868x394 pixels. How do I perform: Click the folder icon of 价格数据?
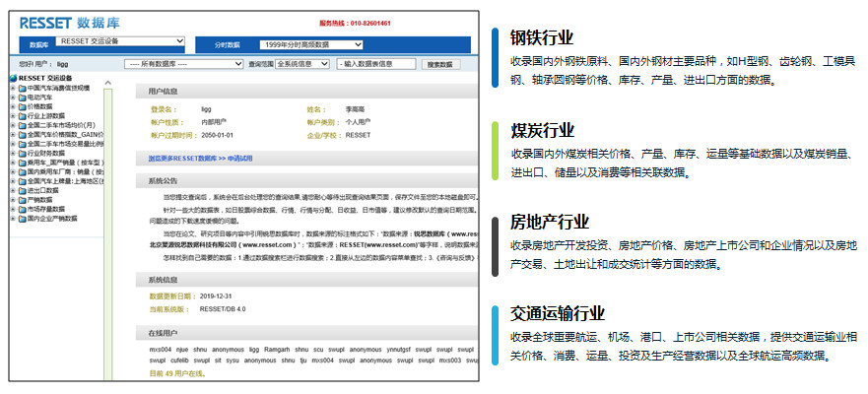click(22, 106)
